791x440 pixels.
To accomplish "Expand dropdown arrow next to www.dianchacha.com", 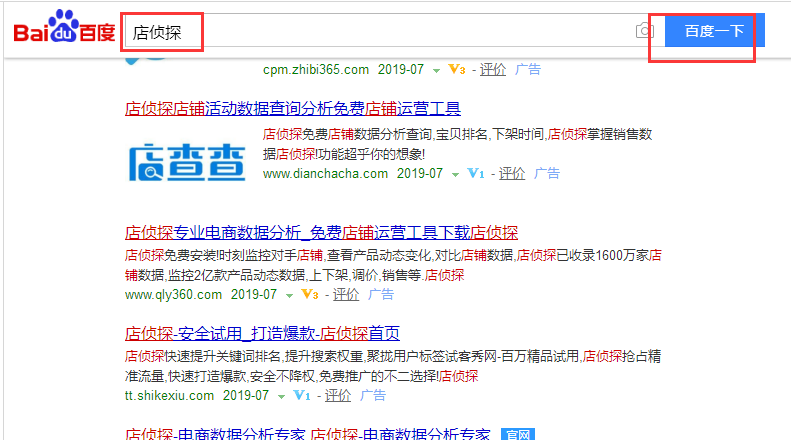I will [455, 175].
